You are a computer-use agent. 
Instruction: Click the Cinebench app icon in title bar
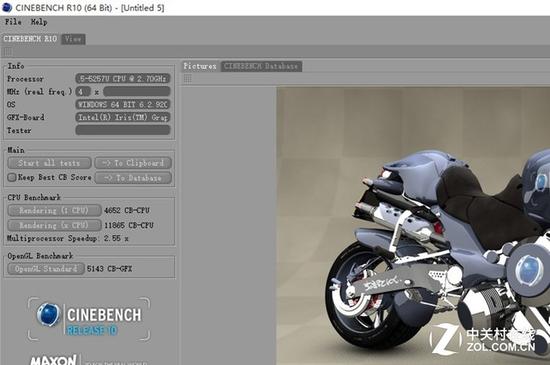(7, 7)
